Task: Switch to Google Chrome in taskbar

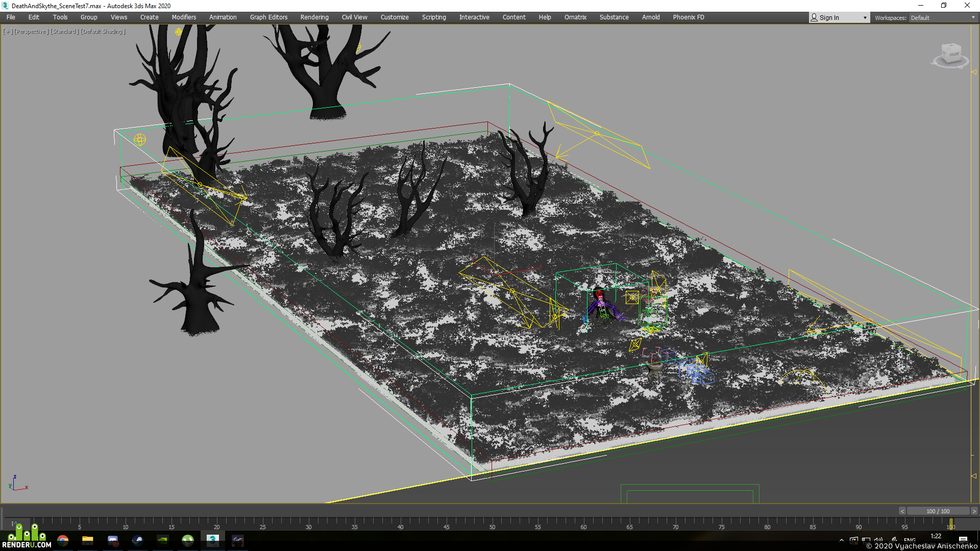Action: pos(63,540)
